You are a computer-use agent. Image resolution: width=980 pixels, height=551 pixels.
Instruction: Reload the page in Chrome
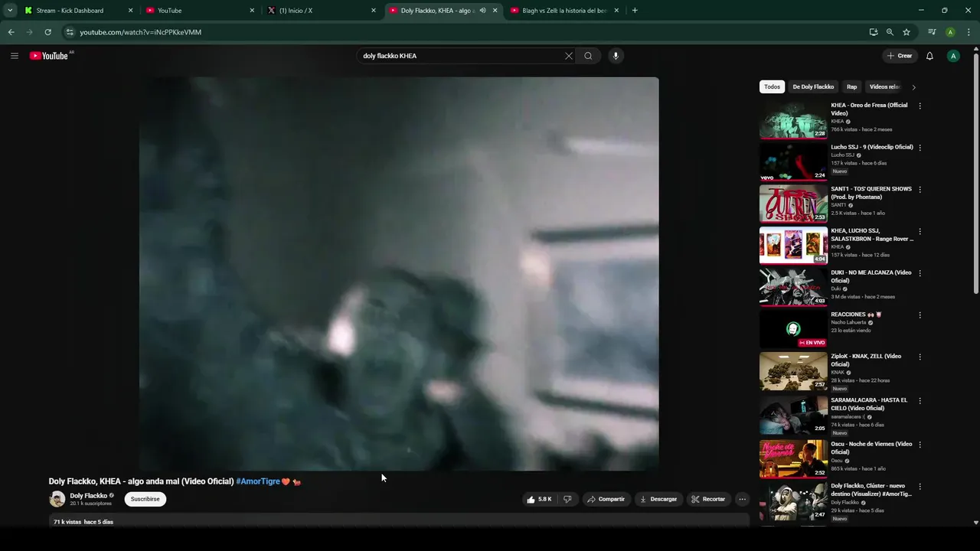(x=47, y=32)
